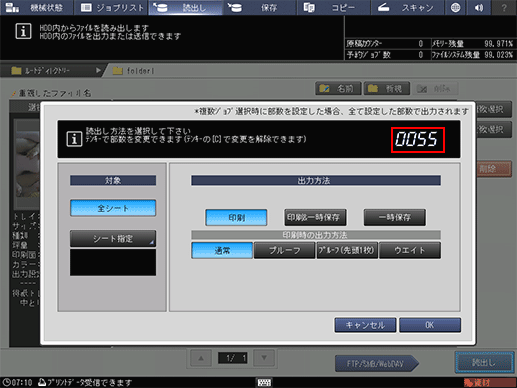
Task: Click the speaker volume icon
Action: (x=480, y=7)
